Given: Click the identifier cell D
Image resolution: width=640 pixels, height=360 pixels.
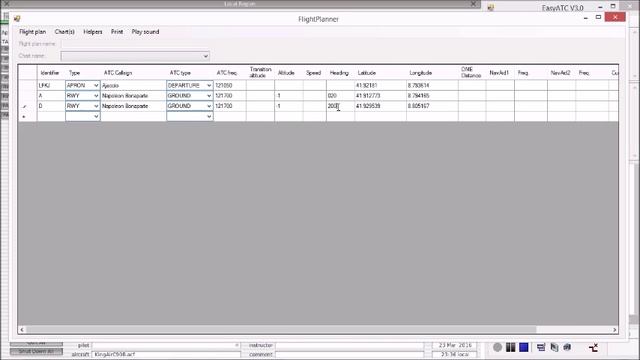Looking at the screenshot, I should click(51, 106).
